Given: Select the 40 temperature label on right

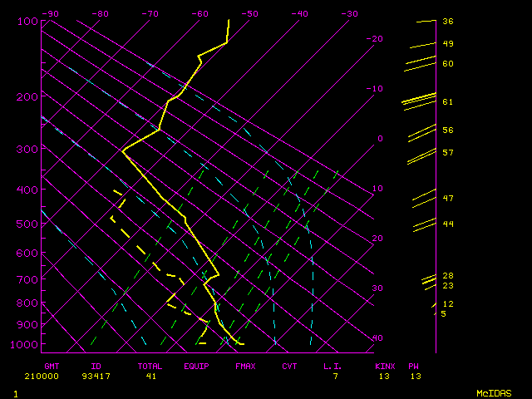Looking at the screenshot, I should (377, 338).
